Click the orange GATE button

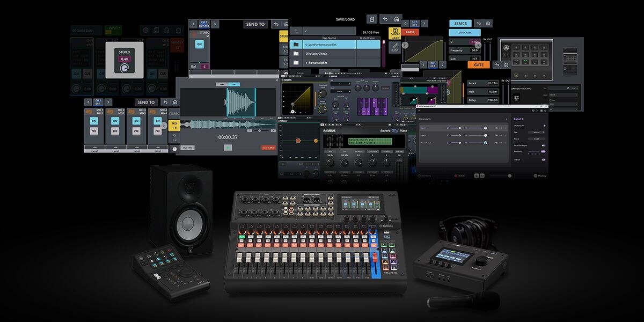point(478,64)
